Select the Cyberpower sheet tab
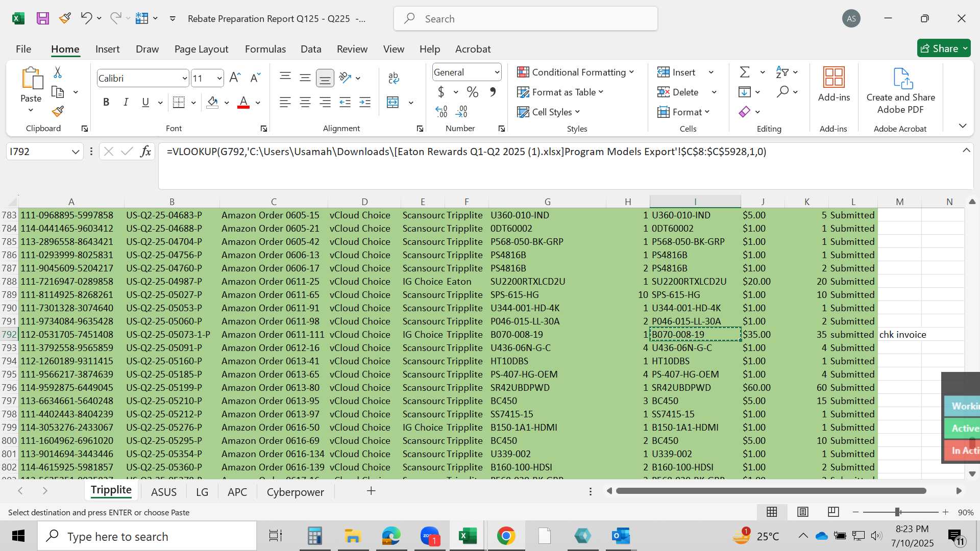Image resolution: width=980 pixels, height=551 pixels. pos(296,492)
